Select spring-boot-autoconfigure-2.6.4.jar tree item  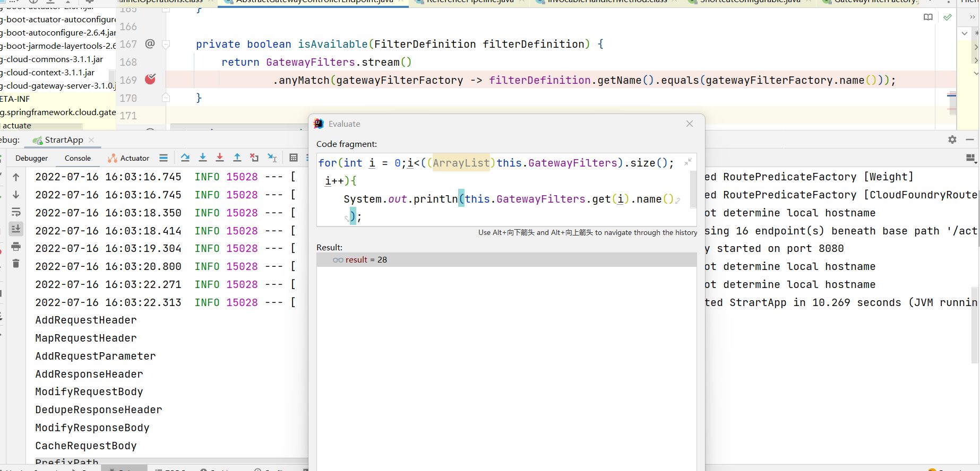[58, 33]
